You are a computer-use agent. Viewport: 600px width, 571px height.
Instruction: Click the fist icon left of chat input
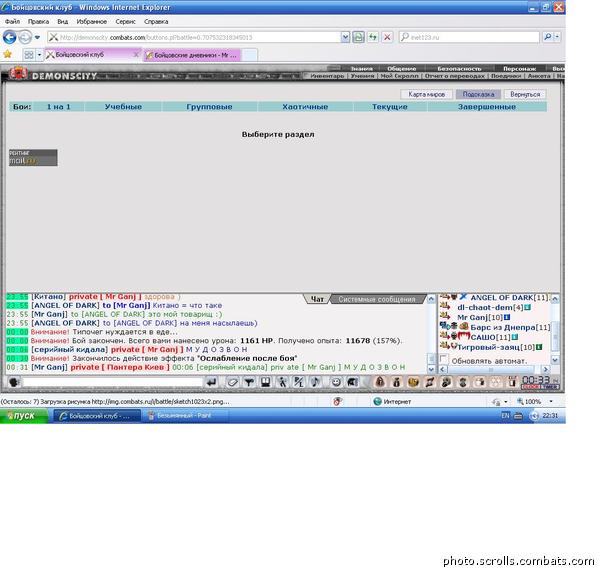pyautogui.click(x=14, y=382)
